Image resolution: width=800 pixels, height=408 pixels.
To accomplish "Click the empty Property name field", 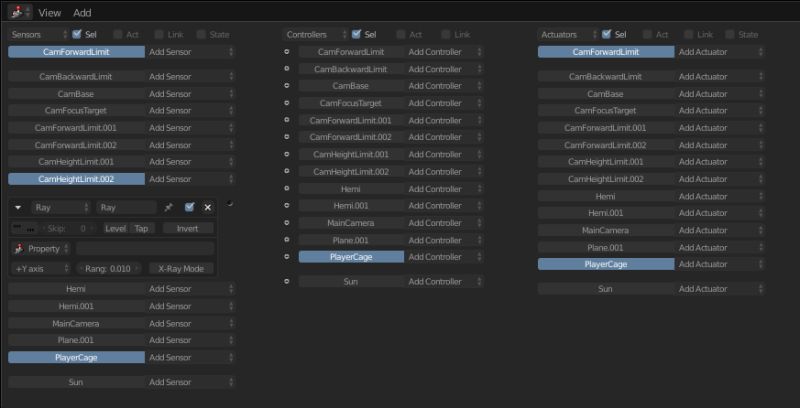I will [145, 248].
